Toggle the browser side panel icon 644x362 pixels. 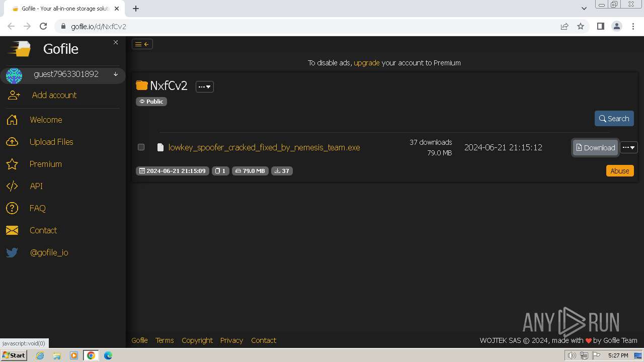[600, 27]
